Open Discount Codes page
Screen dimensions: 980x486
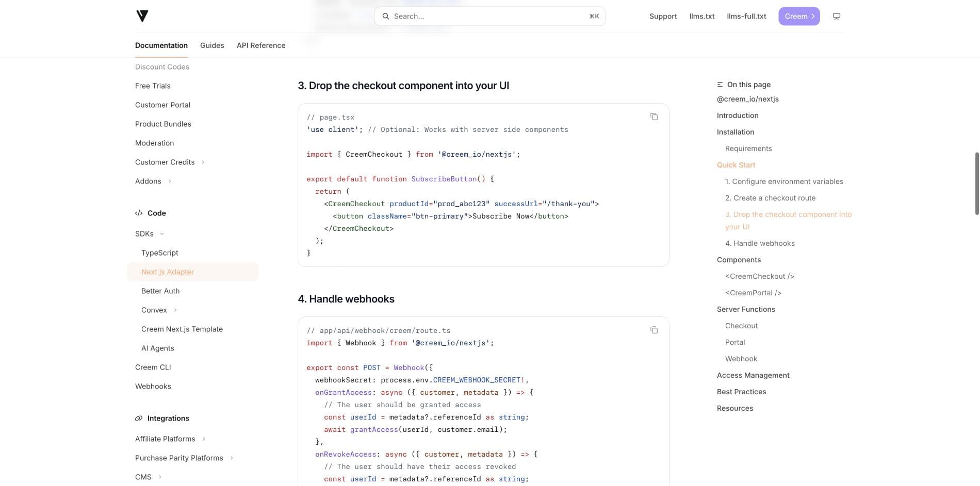point(162,67)
